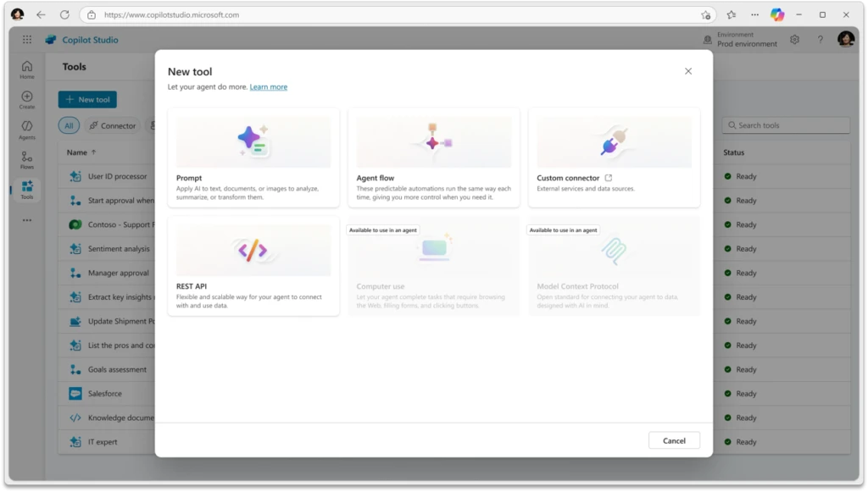The height and width of the screenshot is (492, 868).
Task: Open the help question mark icon
Action: [820, 39]
